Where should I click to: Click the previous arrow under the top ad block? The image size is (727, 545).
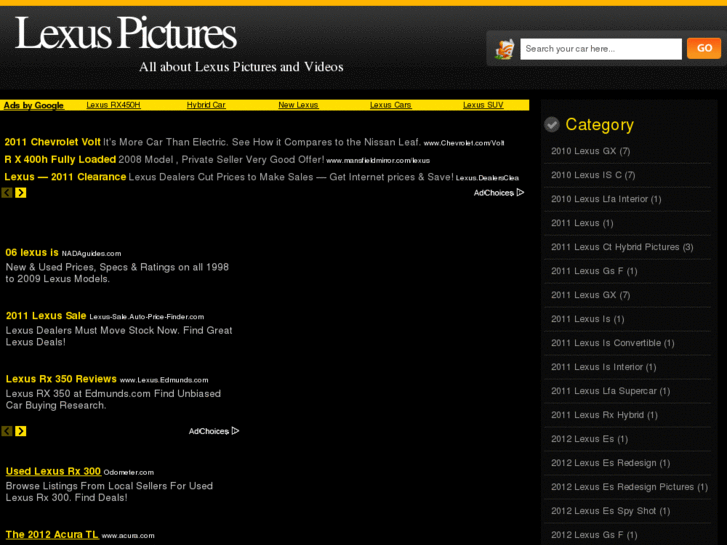pos(7,192)
